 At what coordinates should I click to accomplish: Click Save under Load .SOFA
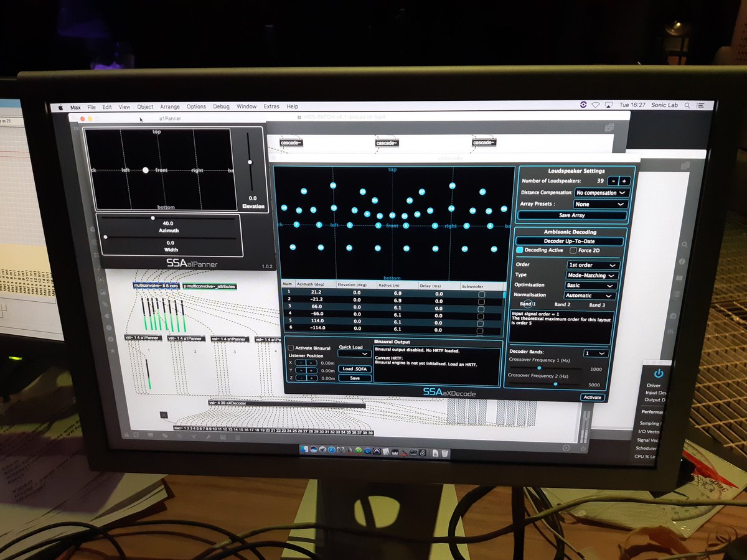(355, 378)
